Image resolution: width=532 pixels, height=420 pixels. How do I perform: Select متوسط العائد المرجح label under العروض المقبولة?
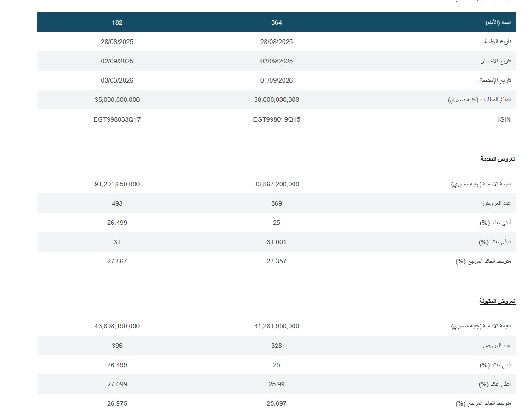pos(483,404)
